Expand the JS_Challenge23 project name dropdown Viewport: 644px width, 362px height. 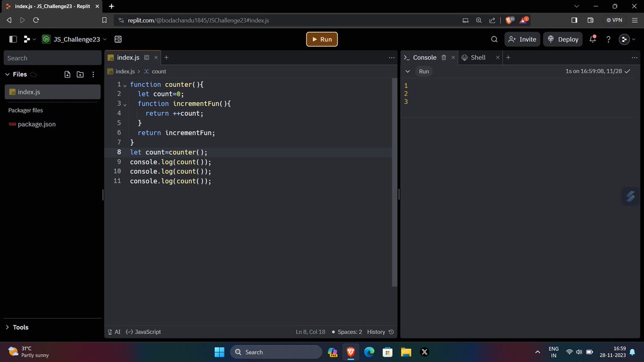[x=74, y=39]
